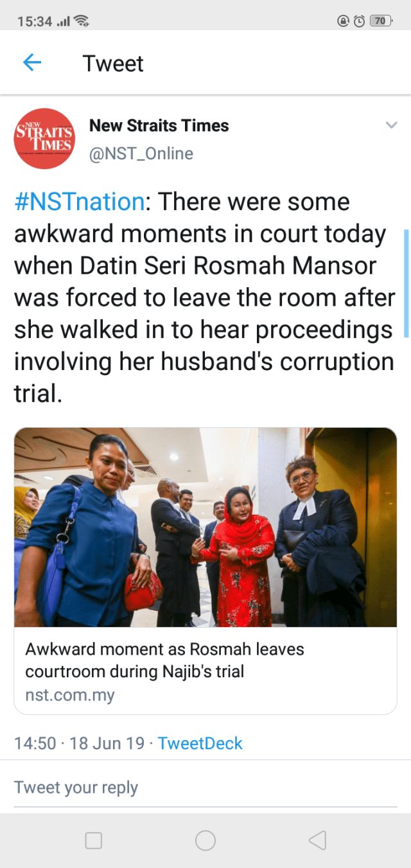Open the #NSTnation hashtag
The height and width of the screenshot is (868, 411).
[79, 202]
